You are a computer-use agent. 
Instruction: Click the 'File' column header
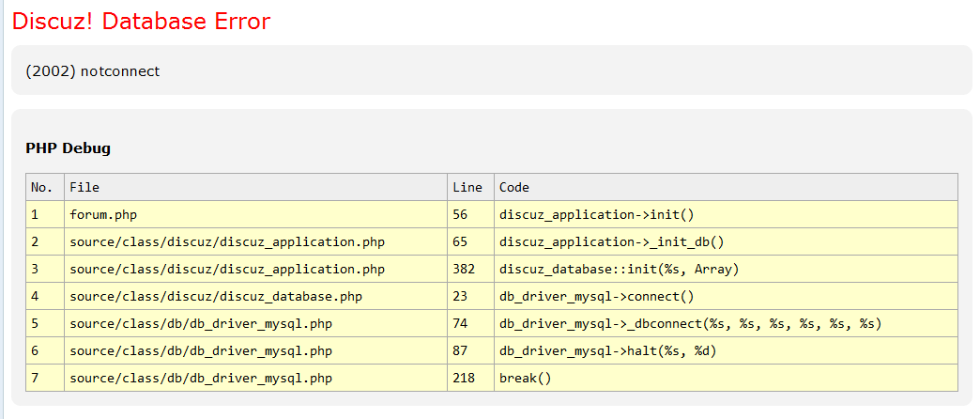[255, 187]
